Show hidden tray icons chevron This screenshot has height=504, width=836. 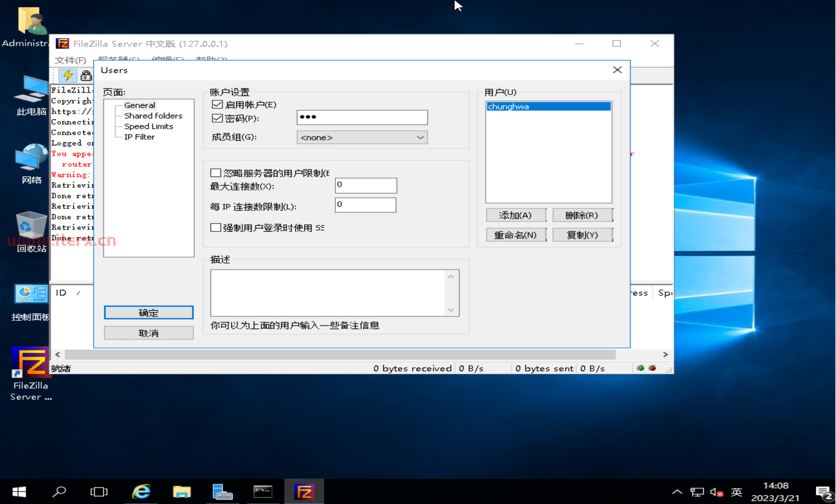[x=677, y=492]
